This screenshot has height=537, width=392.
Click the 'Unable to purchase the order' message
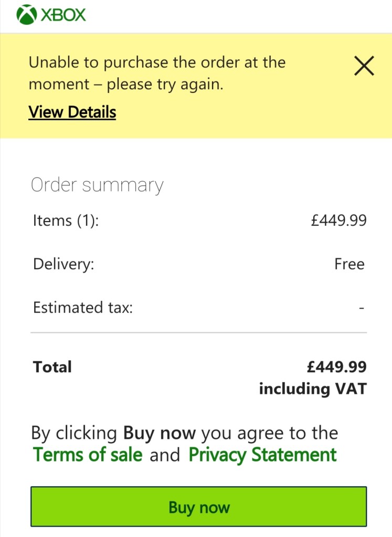[x=157, y=73]
